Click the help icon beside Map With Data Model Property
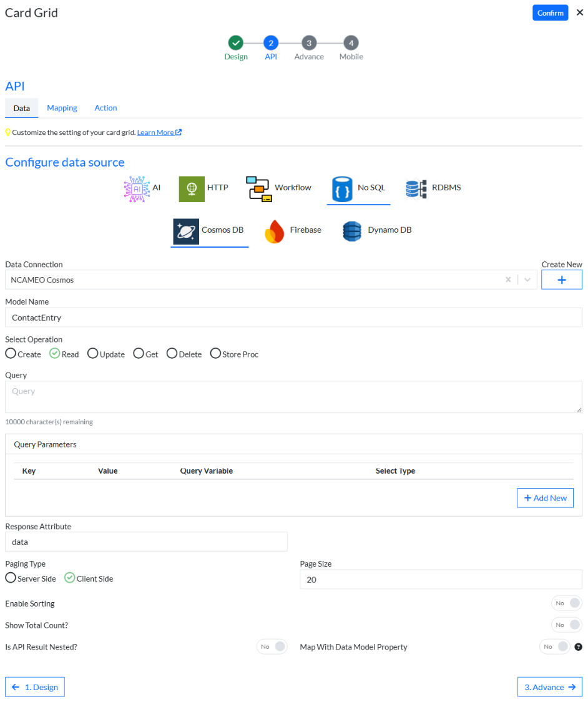The width and height of the screenshot is (588, 702). pos(578,647)
